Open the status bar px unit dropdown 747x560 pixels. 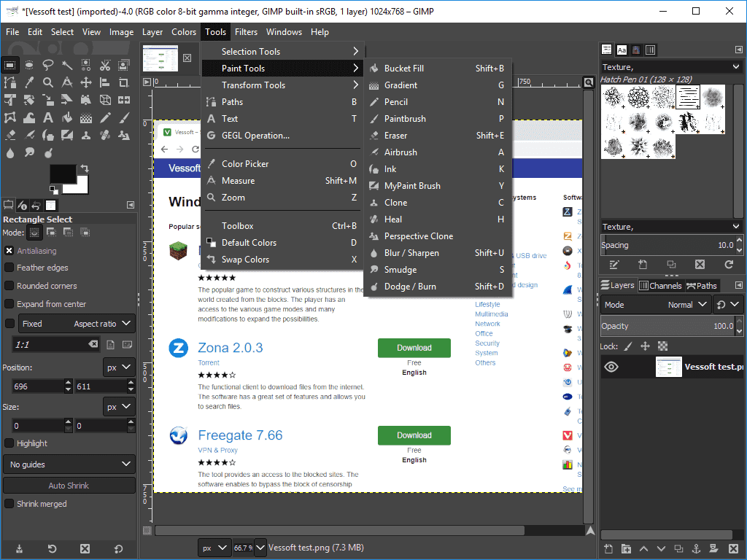coord(214,548)
